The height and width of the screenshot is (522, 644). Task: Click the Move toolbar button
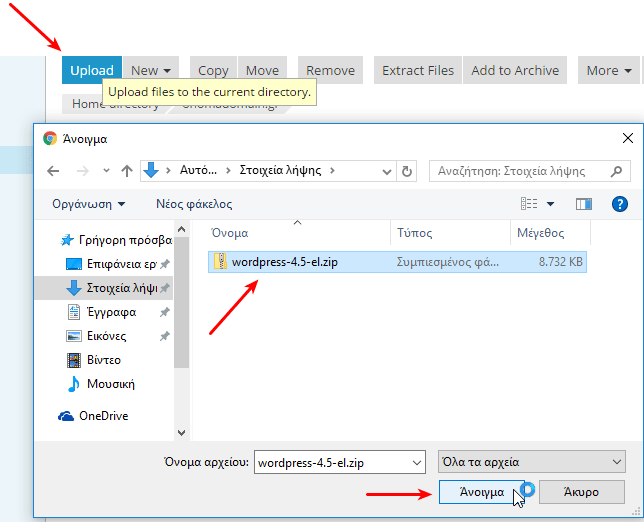[x=262, y=70]
